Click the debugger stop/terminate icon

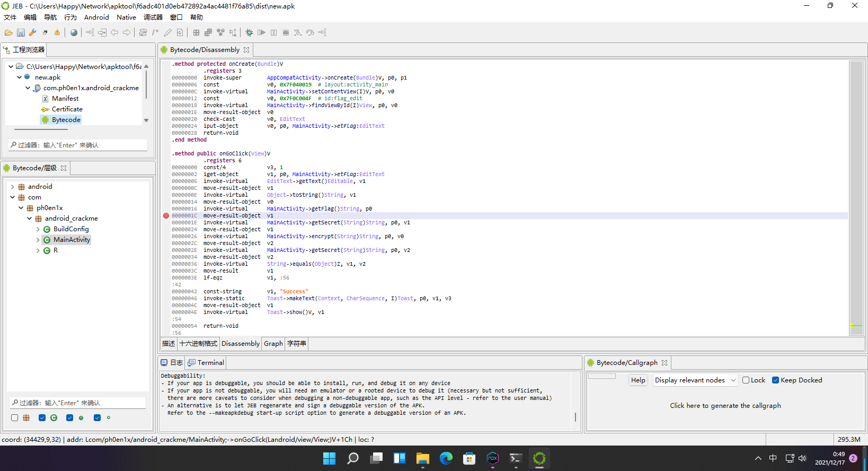(x=286, y=32)
